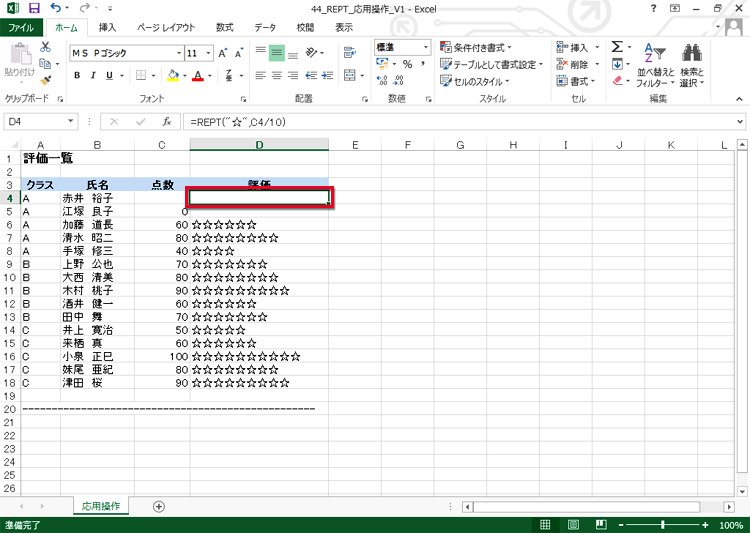Switch to 数式 formulas tab
Screen dimensions: 750x533
pyautogui.click(x=224, y=28)
